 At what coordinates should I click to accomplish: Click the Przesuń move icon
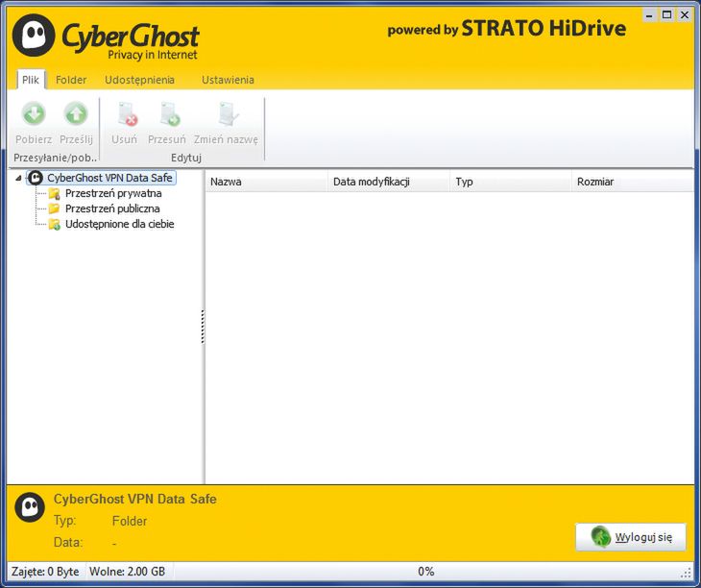click(170, 114)
